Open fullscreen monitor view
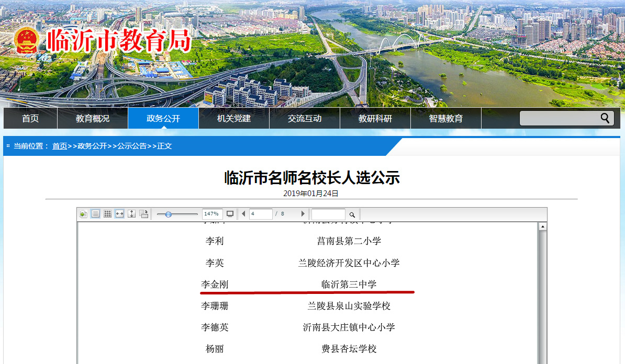The image size is (625, 364). tap(230, 214)
